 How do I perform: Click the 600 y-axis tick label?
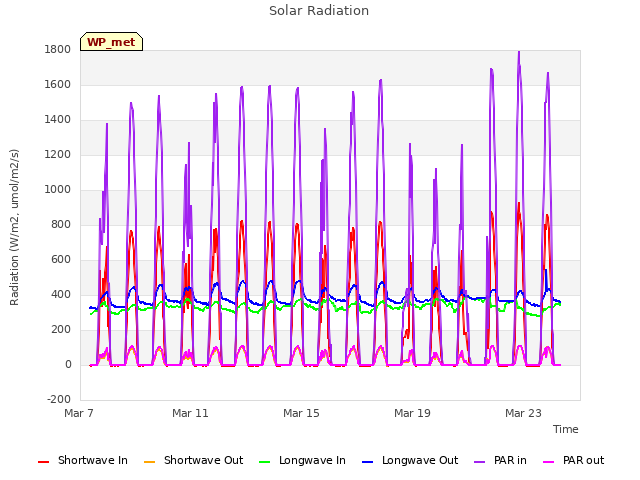point(61,260)
